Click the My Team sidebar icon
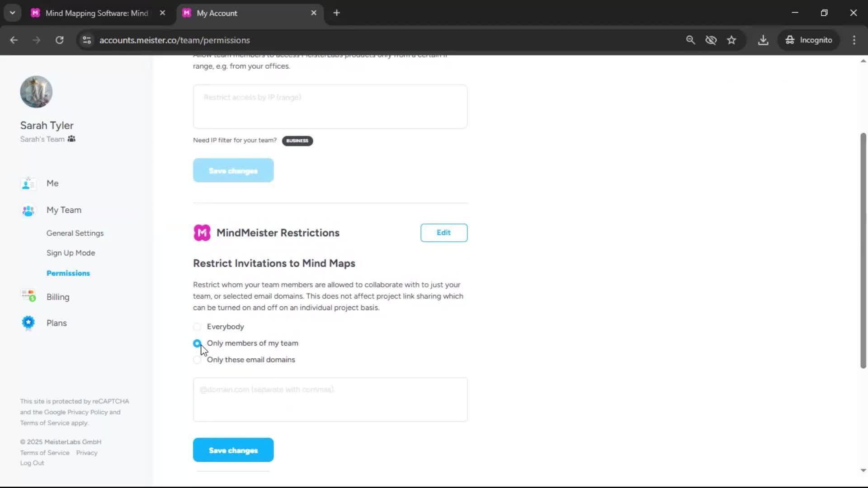The image size is (868, 488). coord(28,211)
